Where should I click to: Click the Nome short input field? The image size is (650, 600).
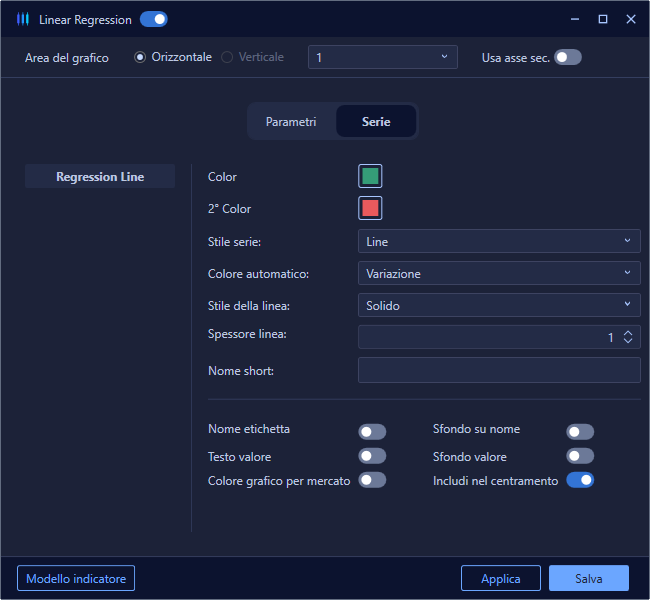(499, 370)
